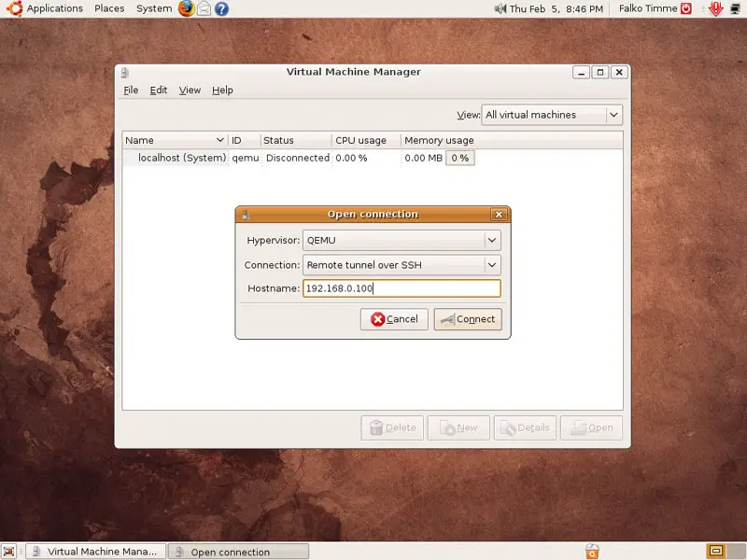Click the 0 % memory usage bar
Image resolution: width=747 pixels, height=560 pixels.
(x=460, y=158)
